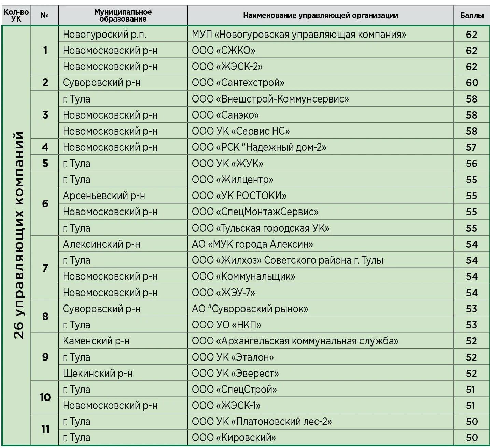This screenshot has height=448, width=490.
Task: Click the «ООО «ЖЭСК-2»» cell
Action: 321,67
